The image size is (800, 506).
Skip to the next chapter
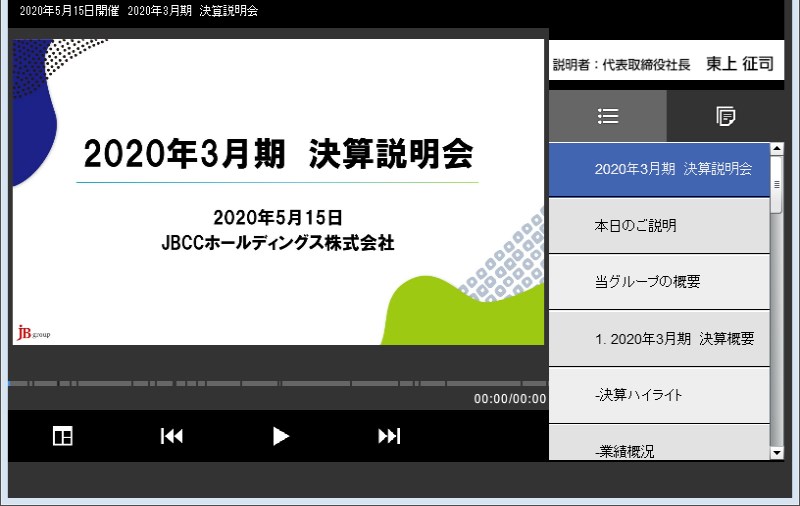389,436
